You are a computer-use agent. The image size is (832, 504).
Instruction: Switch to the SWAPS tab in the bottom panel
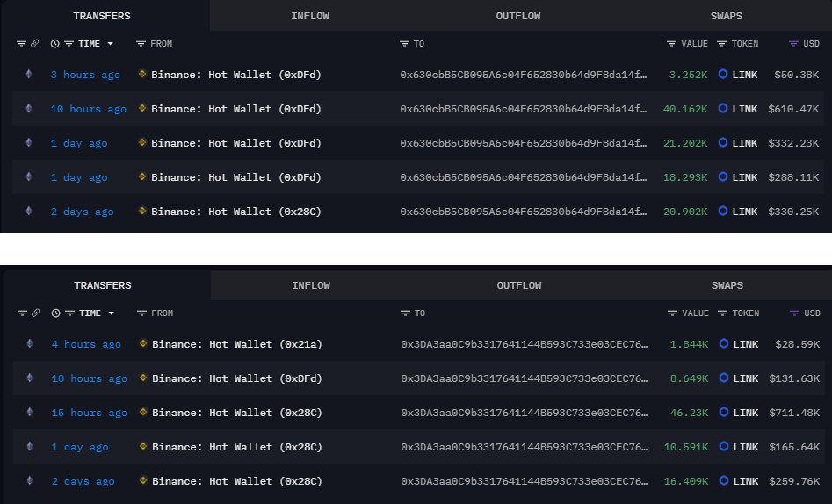(725, 285)
